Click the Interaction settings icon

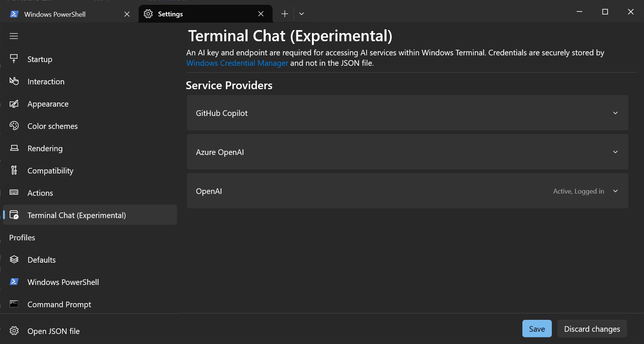click(14, 81)
